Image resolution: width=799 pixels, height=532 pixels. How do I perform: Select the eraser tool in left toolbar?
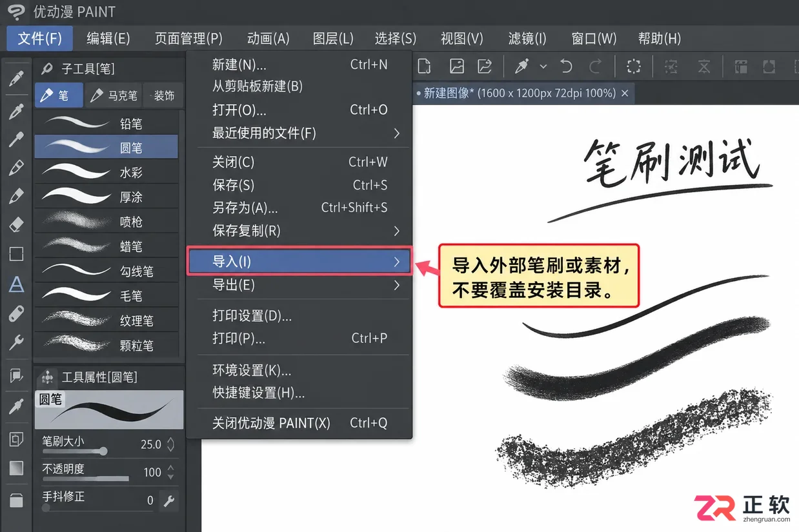pos(16,224)
